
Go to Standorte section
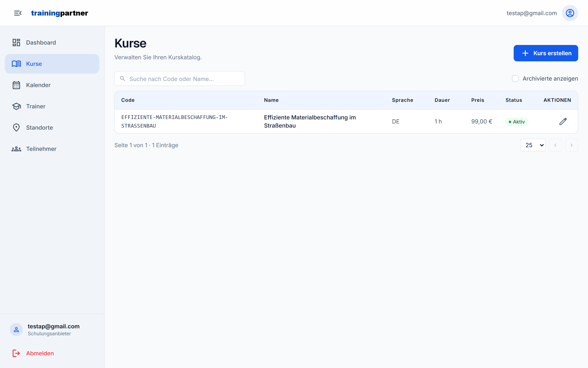click(x=52, y=128)
